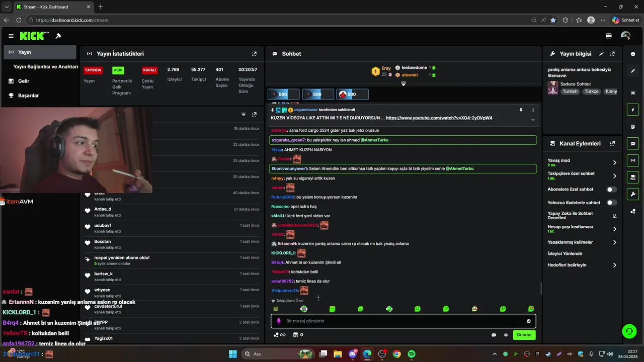This screenshot has height=362, width=644.
Task: Click the Ara taskbar search box
Action: click(x=278, y=354)
